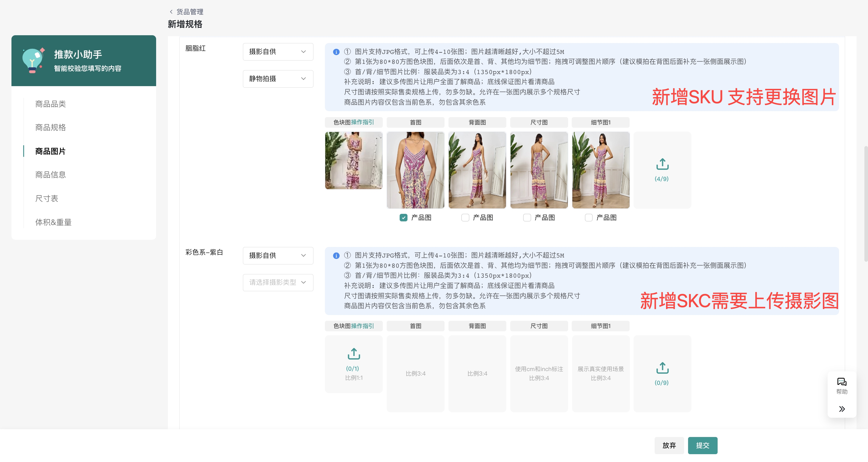This screenshot has width=868, height=462.
Task: Select the 商品图片 section
Action: tap(51, 151)
